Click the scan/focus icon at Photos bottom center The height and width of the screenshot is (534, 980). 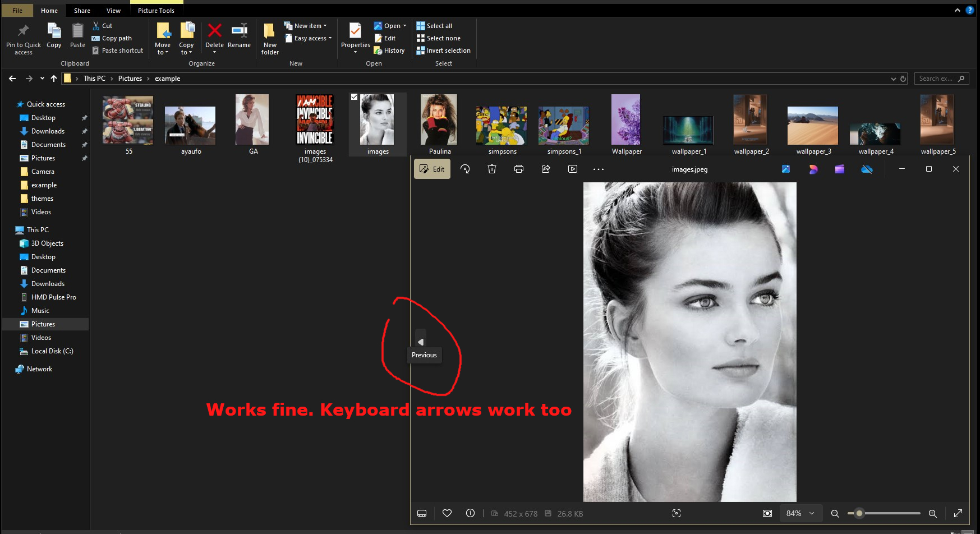point(677,513)
